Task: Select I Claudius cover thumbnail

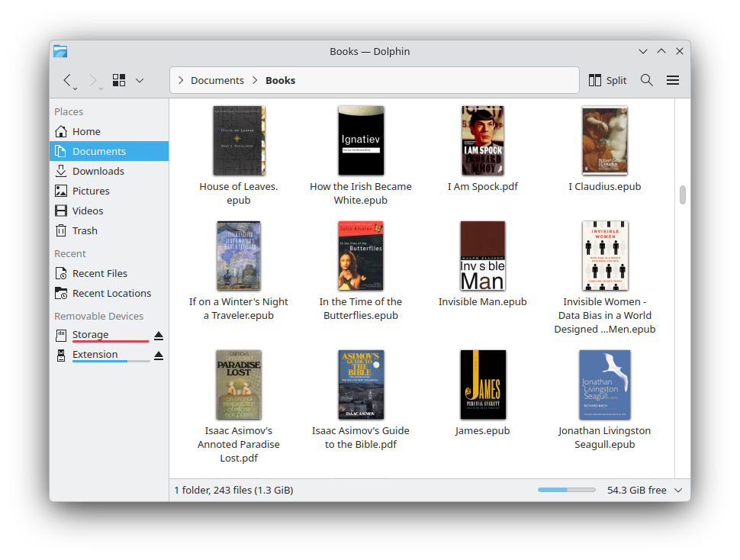Action: [604, 140]
